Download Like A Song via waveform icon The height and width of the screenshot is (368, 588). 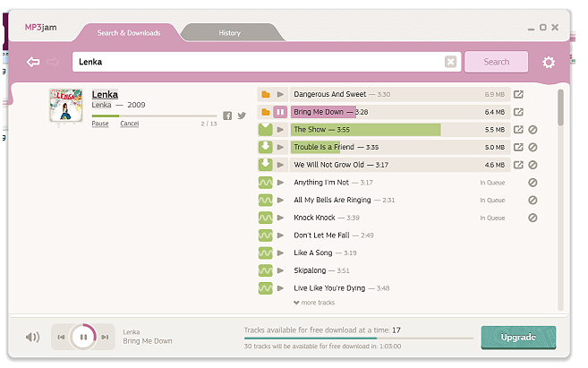pos(266,252)
